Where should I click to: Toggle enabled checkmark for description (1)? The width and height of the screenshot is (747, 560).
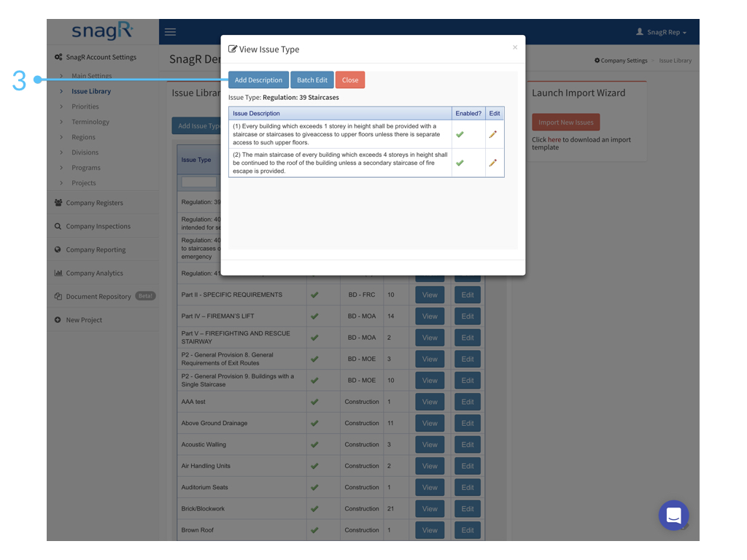tap(460, 134)
